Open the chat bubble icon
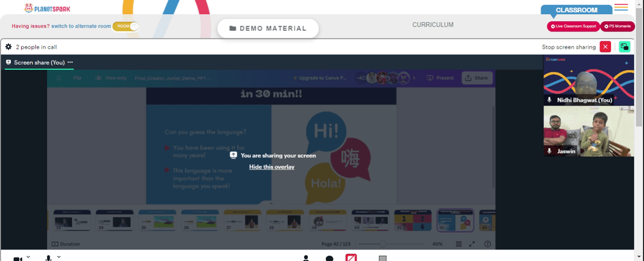This screenshot has height=261, width=644. tap(329, 258)
